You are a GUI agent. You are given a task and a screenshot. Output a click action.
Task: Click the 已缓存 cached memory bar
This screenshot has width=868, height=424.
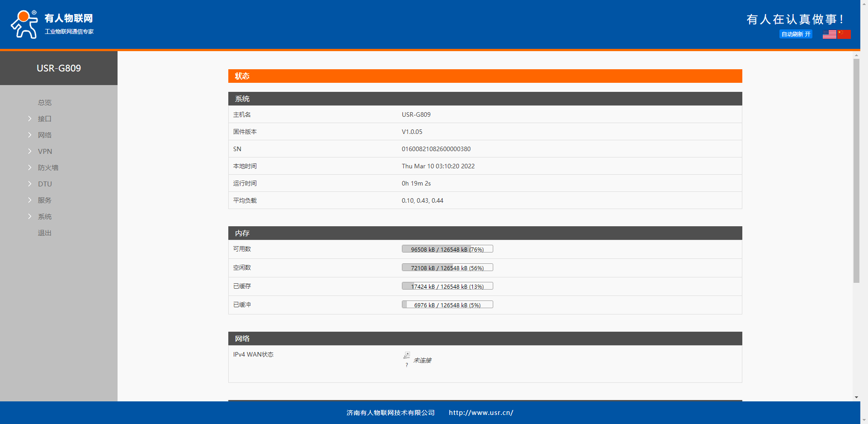(x=447, y=286)
